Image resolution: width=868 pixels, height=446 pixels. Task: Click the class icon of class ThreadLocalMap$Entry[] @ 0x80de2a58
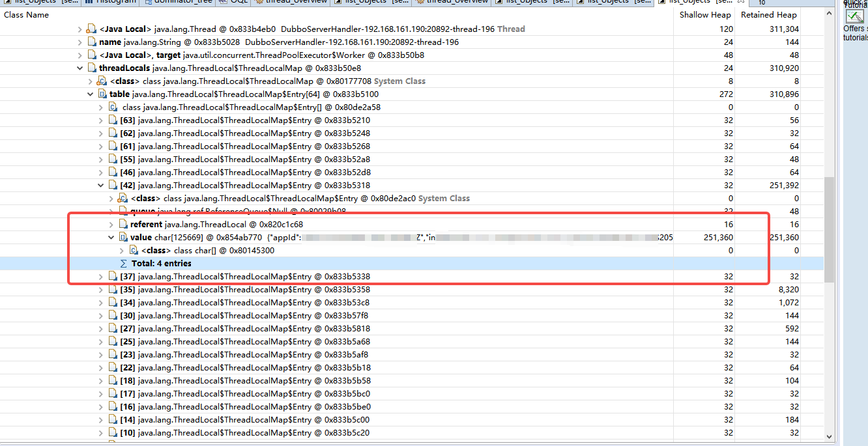pyautogui.click(x=113, y=107)
